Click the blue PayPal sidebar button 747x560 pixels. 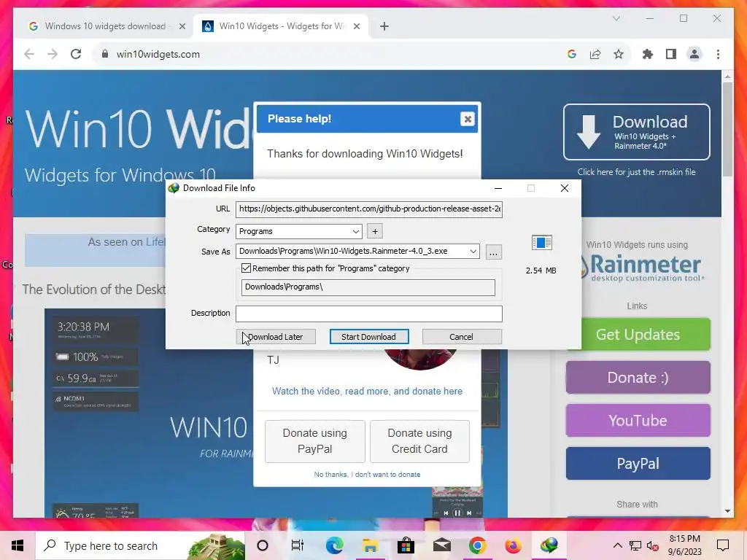(638, 463)
